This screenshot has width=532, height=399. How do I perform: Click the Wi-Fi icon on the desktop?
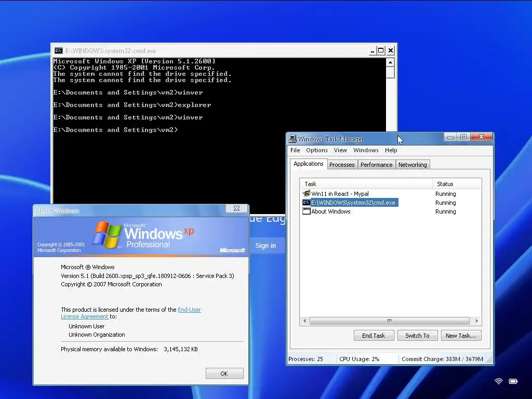tap(498, 381)
